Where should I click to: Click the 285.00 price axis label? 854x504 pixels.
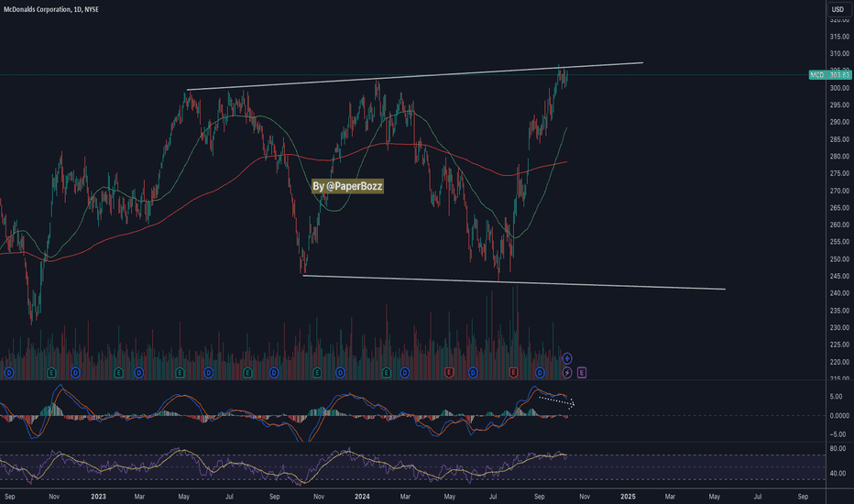click(x=839, y=139)
